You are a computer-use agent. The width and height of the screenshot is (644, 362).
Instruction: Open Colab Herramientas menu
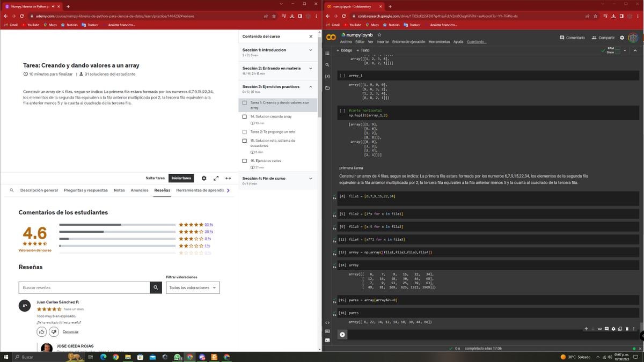[440, 42]
